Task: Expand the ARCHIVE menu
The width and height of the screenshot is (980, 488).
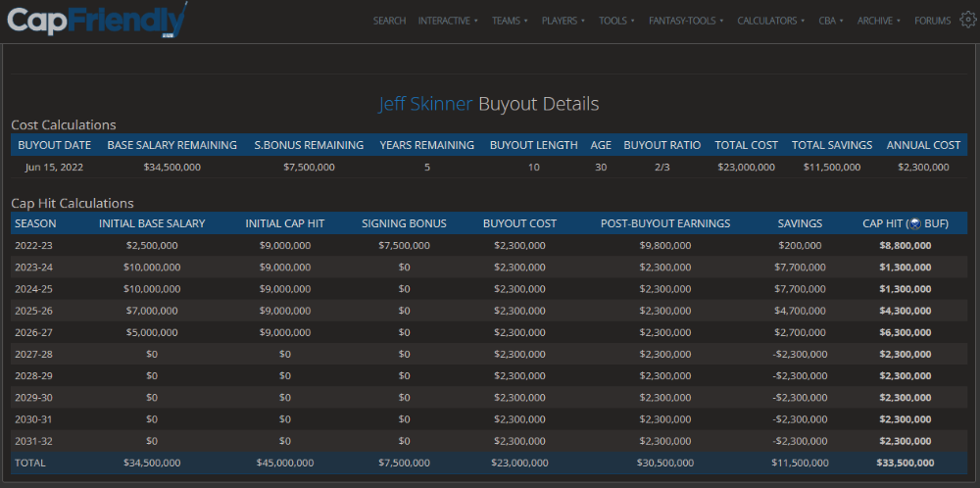Action: 879,21
